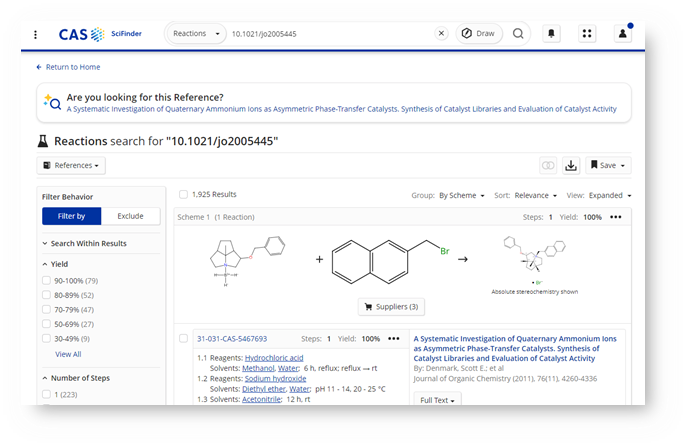Open the Group By Scheme dropdown
This screenshot has width=687, height=447.
pyautogui.click(x=461, y=195)
